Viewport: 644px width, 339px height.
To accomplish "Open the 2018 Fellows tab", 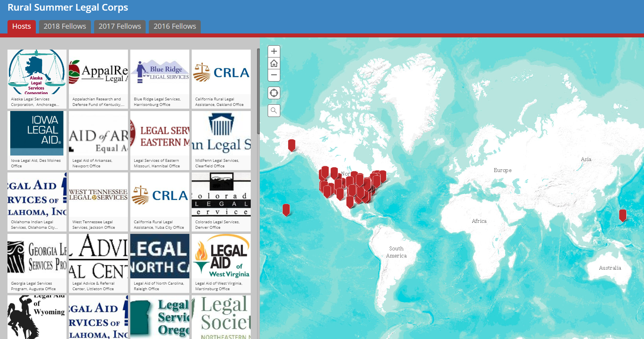I will pyautogui.click(x=65, y=27).
